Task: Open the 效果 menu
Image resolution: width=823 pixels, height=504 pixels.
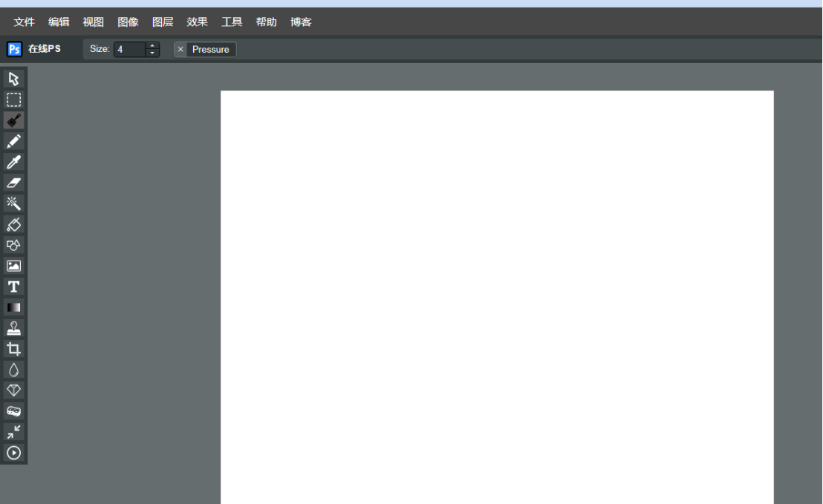Action: (x=197, y=22)
